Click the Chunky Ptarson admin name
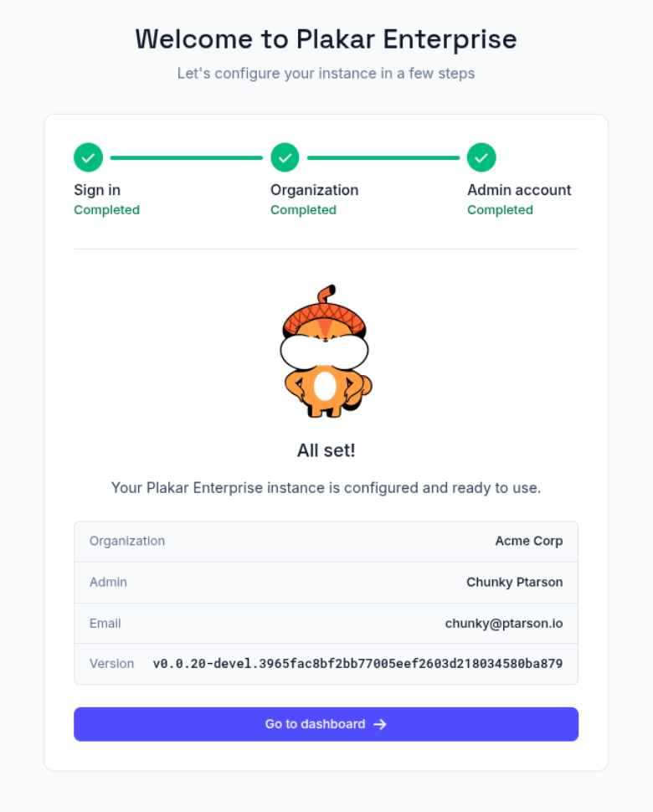Screen dimensions: 653x812 click(514, 582)
